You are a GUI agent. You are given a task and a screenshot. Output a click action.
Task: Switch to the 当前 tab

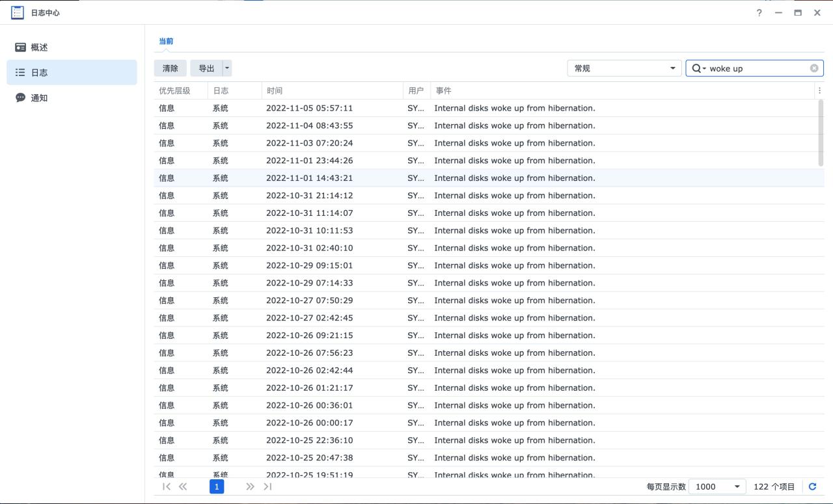(166, 41)
